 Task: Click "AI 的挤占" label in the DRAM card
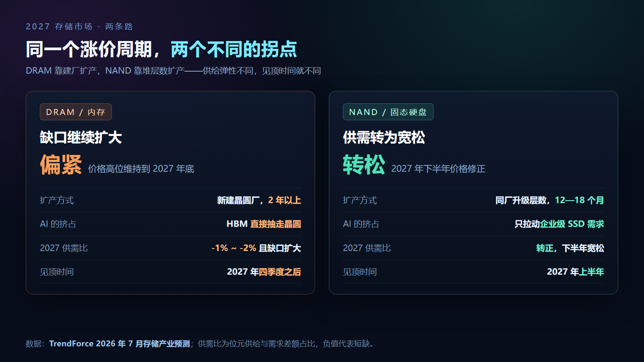pyautogui.click(x=58, y=224)
